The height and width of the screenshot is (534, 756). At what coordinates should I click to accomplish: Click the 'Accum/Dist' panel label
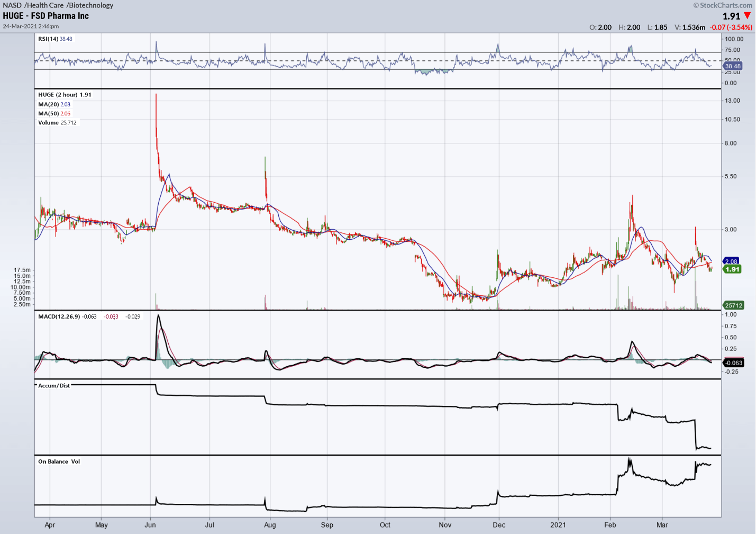click(x=54, y=386)
